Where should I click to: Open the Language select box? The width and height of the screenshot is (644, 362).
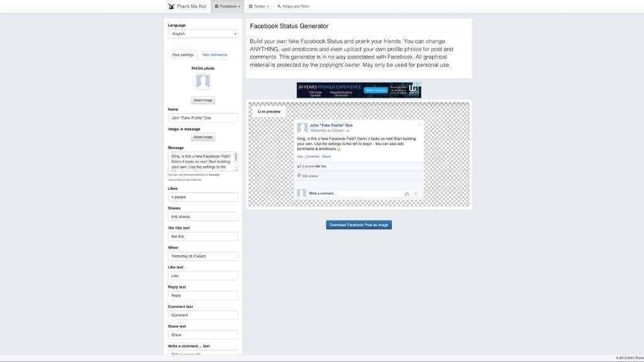203,34
